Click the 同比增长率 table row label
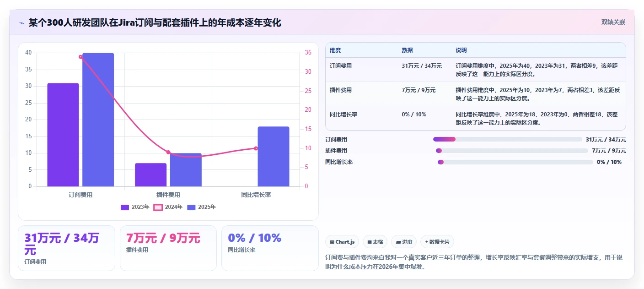The image size is (644, 289). [343, 115]
